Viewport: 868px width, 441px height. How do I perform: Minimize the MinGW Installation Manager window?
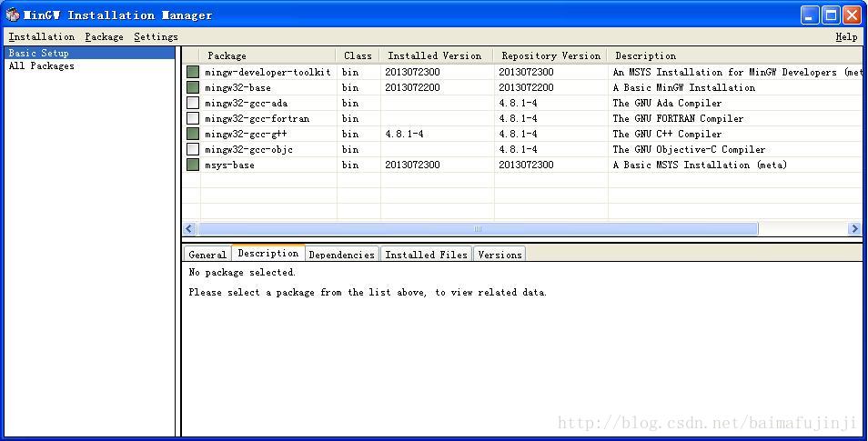pyautogui.click(x=810, y=15)
